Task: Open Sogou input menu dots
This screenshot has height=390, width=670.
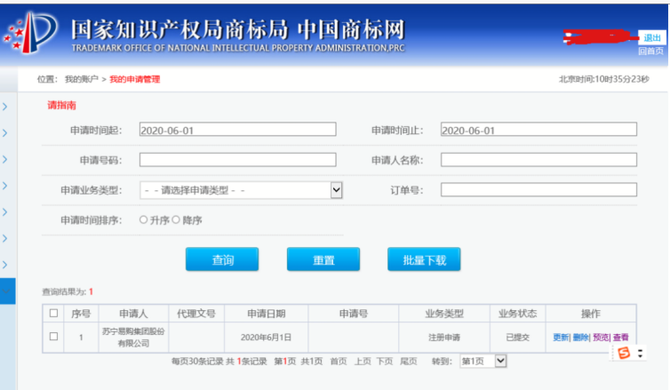Action: click(x=640, y=353)
